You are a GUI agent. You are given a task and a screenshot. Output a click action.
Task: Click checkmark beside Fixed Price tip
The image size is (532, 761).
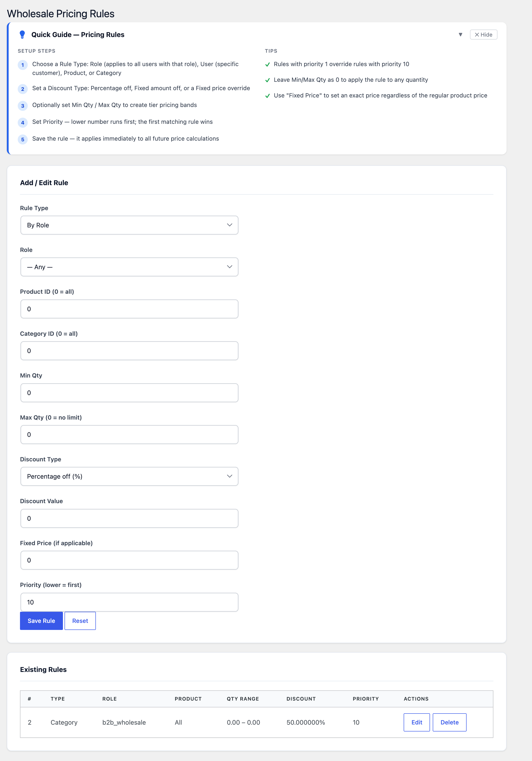click(x=268, y=96)
